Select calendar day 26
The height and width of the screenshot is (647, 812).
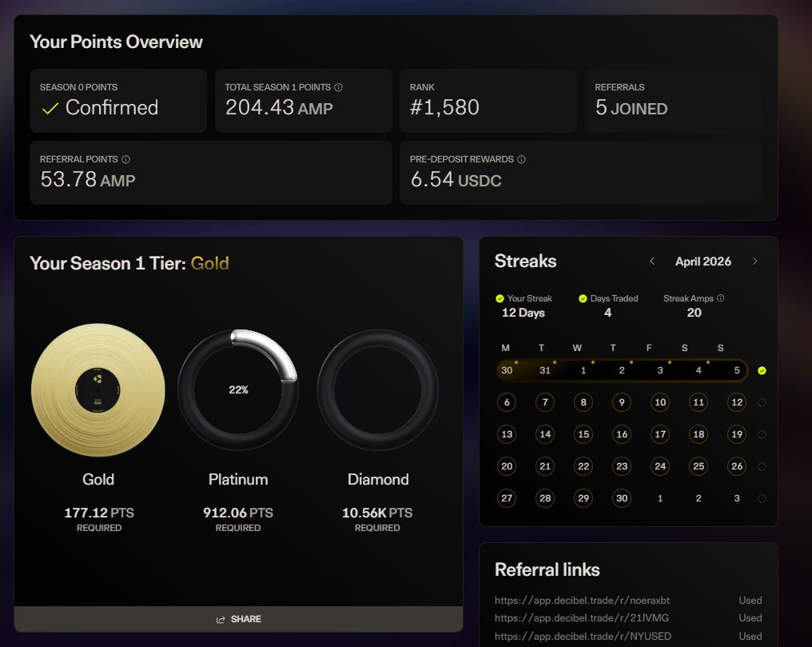(737, 467)
